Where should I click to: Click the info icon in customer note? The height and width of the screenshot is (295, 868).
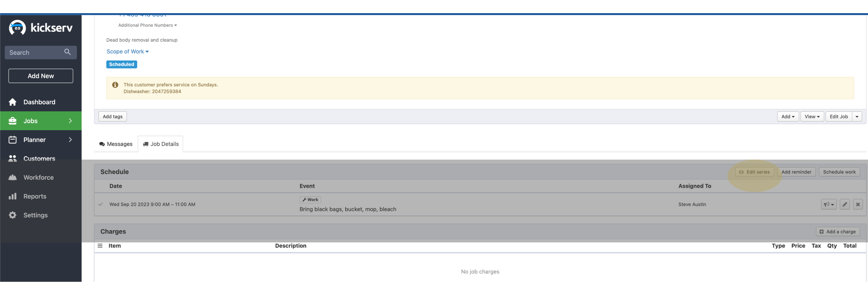115,85
